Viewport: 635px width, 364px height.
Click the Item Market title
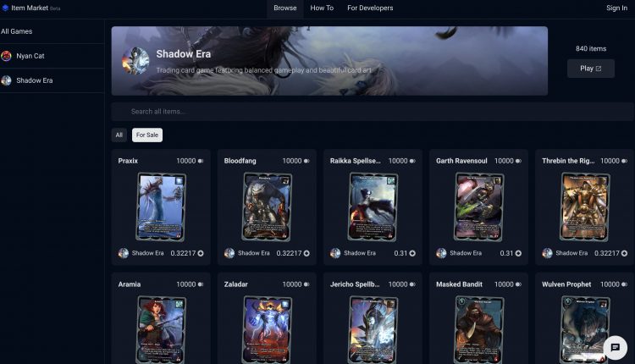point(30,8)
